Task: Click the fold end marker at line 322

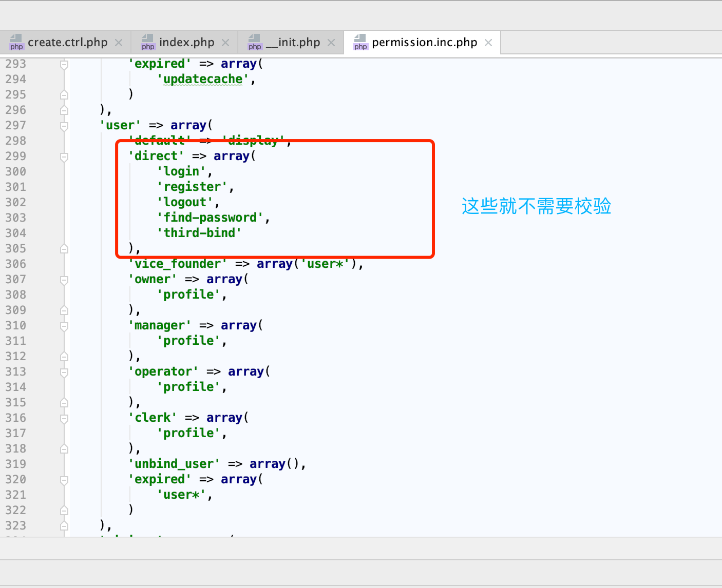Action: click(64, 510)
